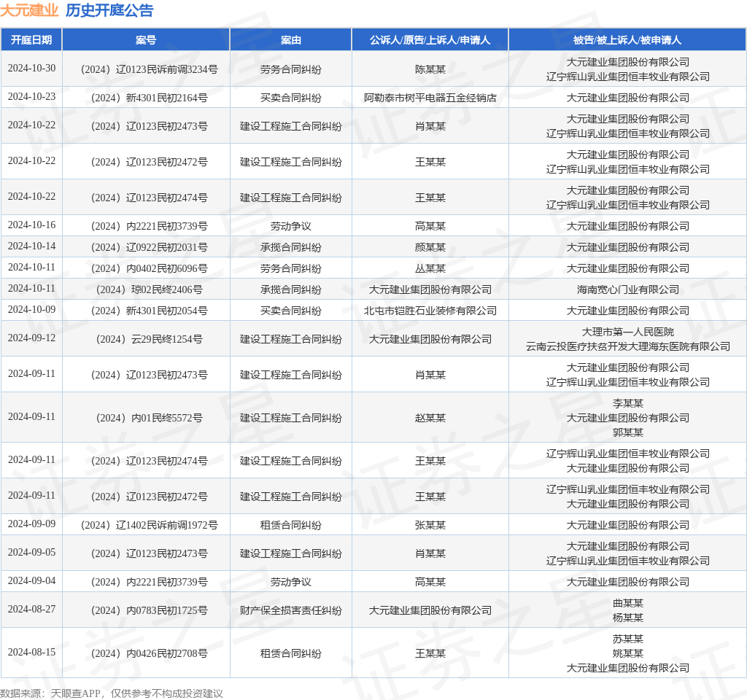Click the 数据来源 天眼查APP footer note
Image resolution: width=747 pixels, height=700 pixels.
click(x=112, y=693)
